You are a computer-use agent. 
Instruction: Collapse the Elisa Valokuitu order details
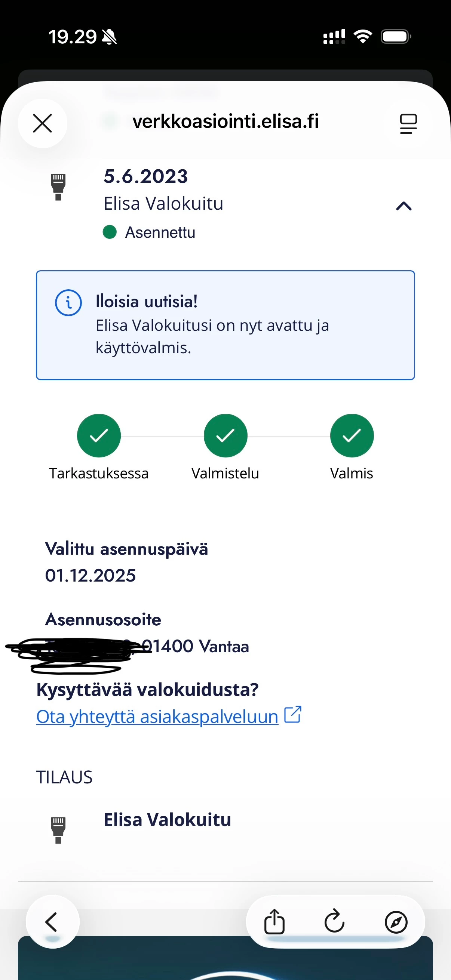click(404, 206)
